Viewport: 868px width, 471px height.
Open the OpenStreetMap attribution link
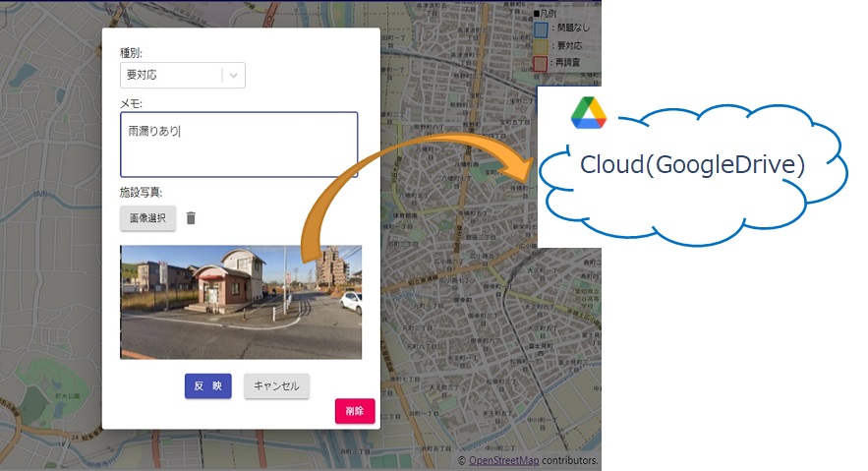click(x=503, y=460)
